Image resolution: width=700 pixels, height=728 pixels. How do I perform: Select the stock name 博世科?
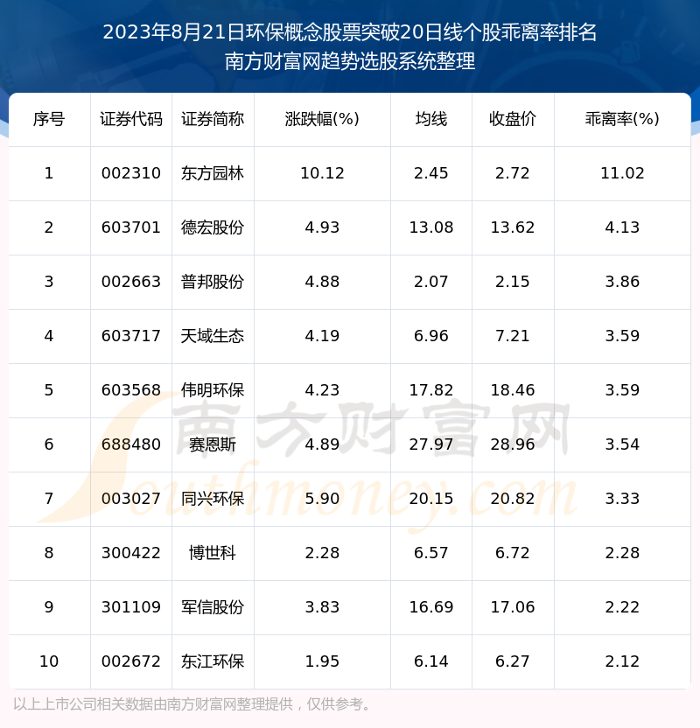pyautogui.click(x=213, y=553)
